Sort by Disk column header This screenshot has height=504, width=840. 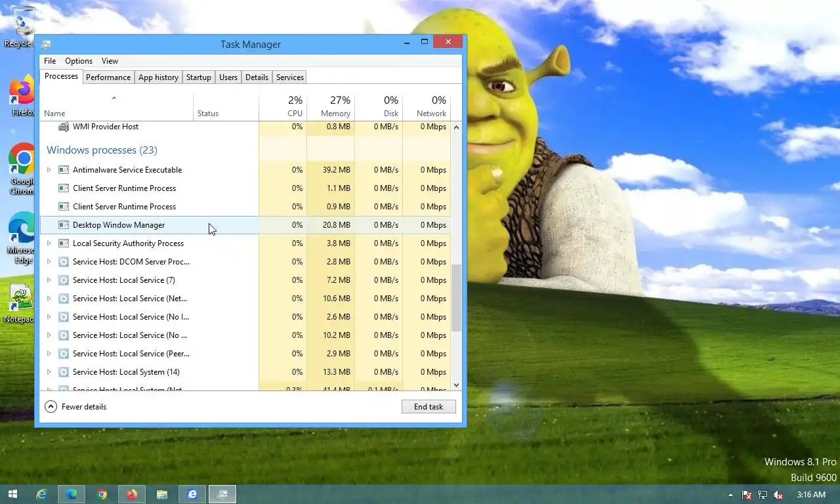[379, 107]
